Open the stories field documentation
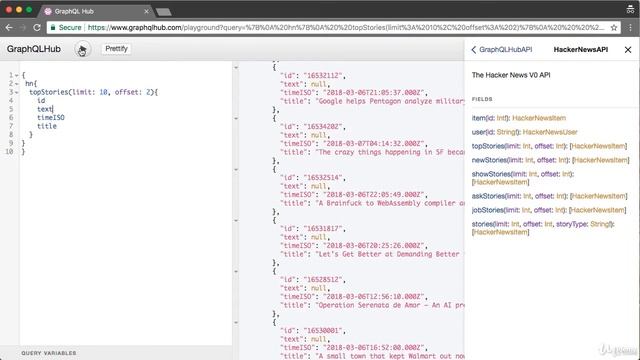Viewport: 640px width, 360px height. [x=482, y=224]
